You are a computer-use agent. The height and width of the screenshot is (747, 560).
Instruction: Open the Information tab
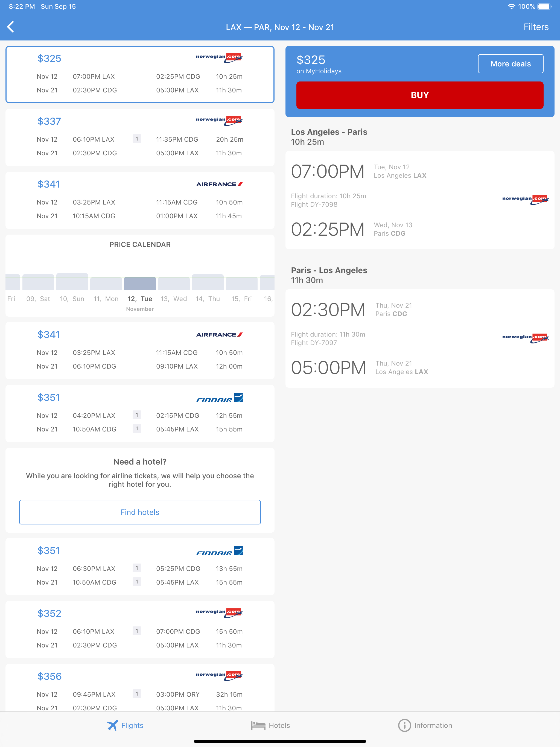(x=425, y=725)
